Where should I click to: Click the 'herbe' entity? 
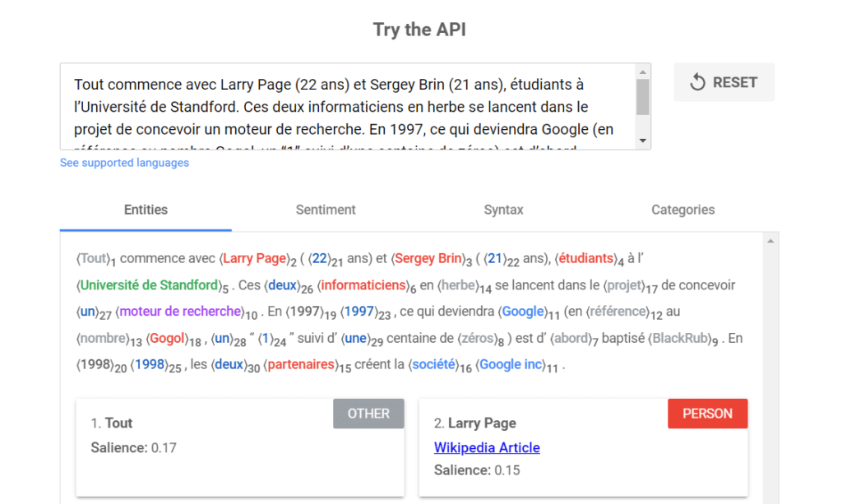tap(458, 285)
